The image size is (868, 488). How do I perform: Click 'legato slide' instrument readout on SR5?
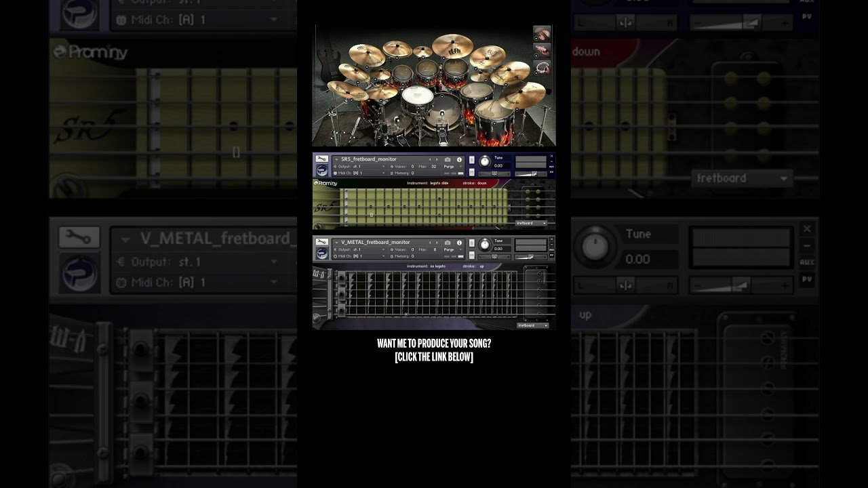pos(439,183)
